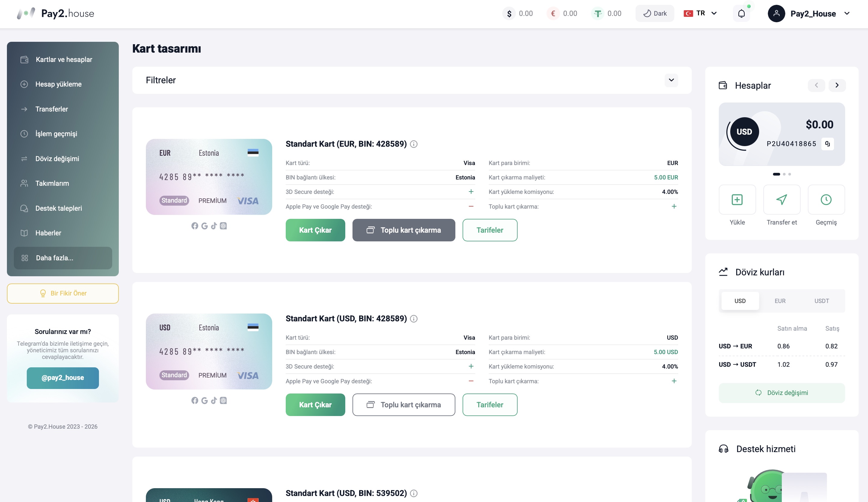The image size is (868, 502).
Task: Click OpenAI icon under the EUR card
Action: click(x=223, y=226)
